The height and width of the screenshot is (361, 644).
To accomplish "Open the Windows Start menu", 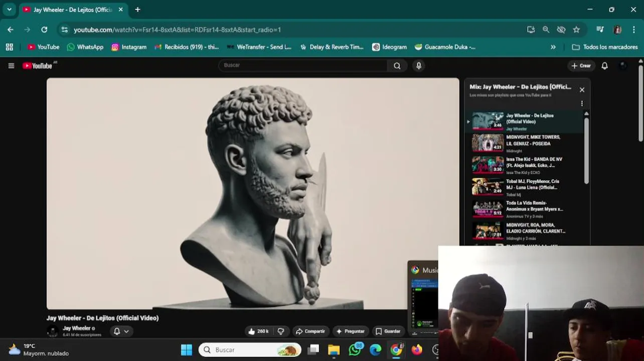I will pos(186,349).
